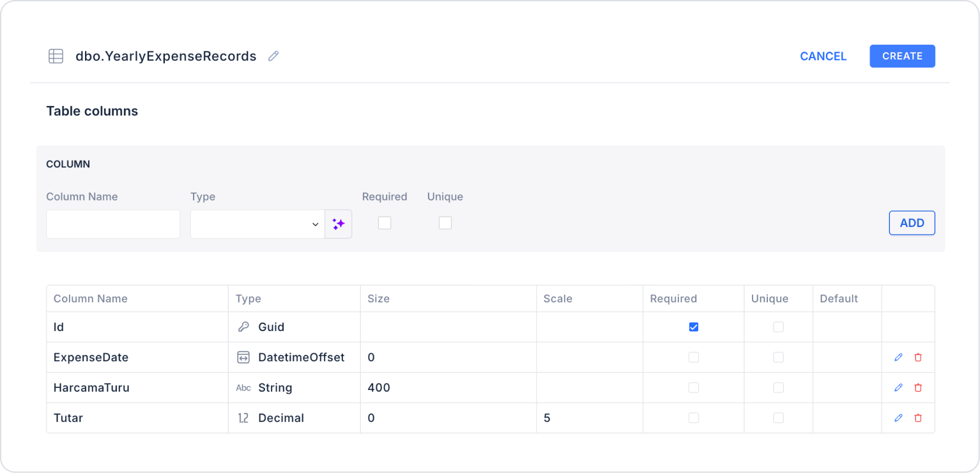Click the AI sparkle suggest type button
This screenshot has width=980, height=473.
point(339,224)
